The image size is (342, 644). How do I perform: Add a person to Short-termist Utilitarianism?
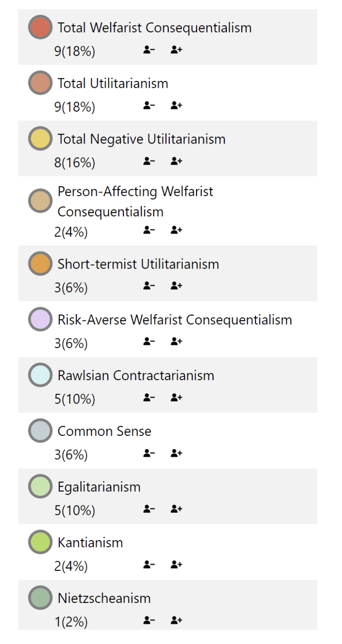click(x=176, y=286)
